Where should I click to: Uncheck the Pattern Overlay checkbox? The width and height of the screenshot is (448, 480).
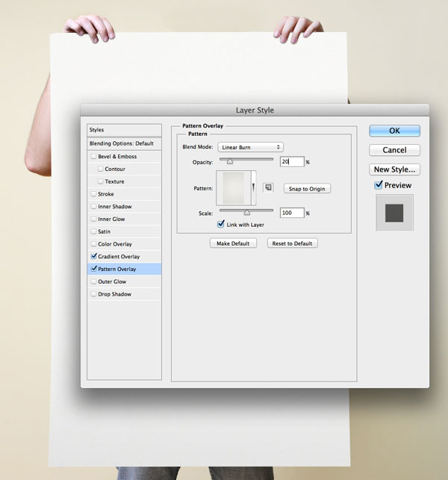[x=93, y=269]
